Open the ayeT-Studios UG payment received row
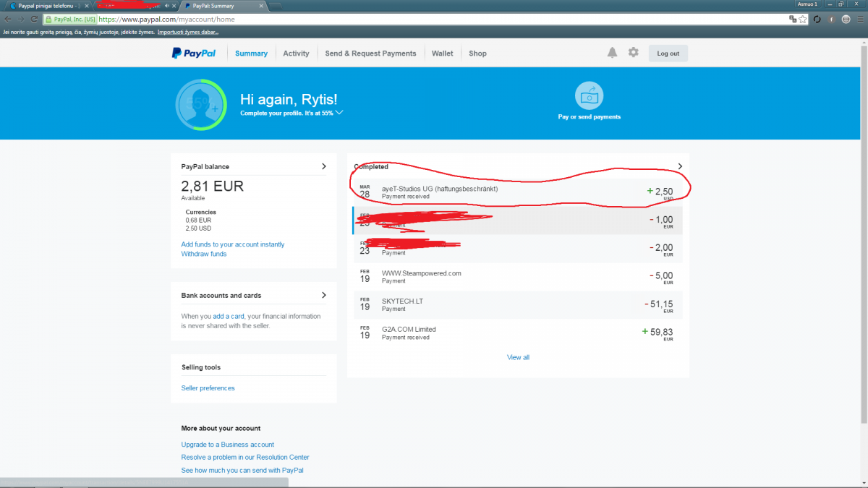868x488 pixels. 518,192
